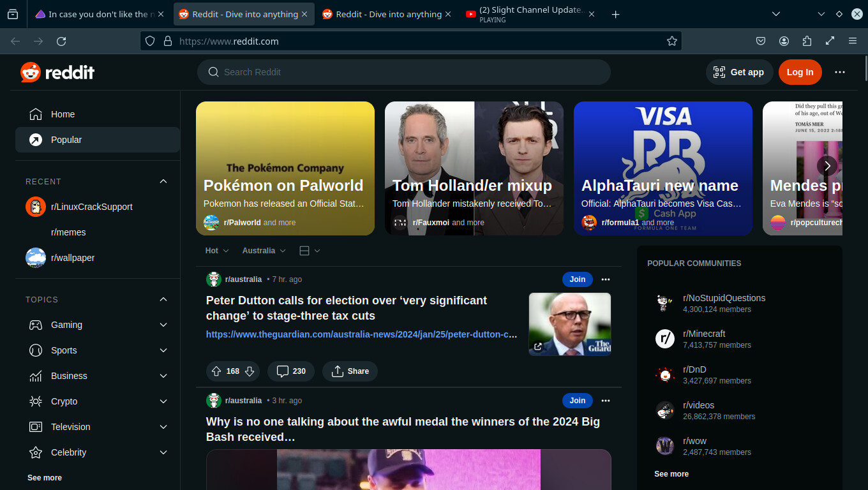Select the Popular arrow icon in sidebar

coord(36,140)
